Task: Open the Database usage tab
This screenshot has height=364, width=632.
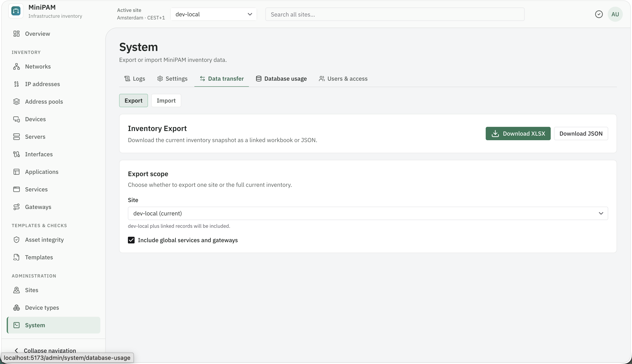Action: pyautogui.click(x=281, y=79)
